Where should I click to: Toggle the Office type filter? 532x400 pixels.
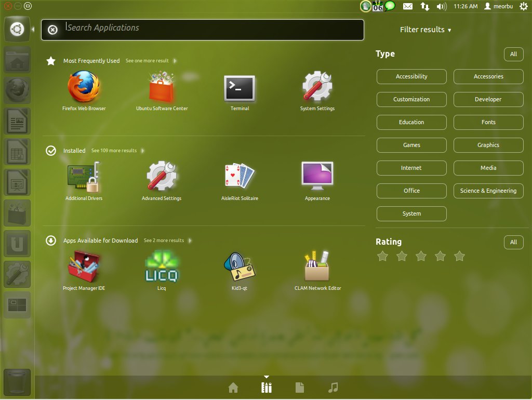[411, 191]
